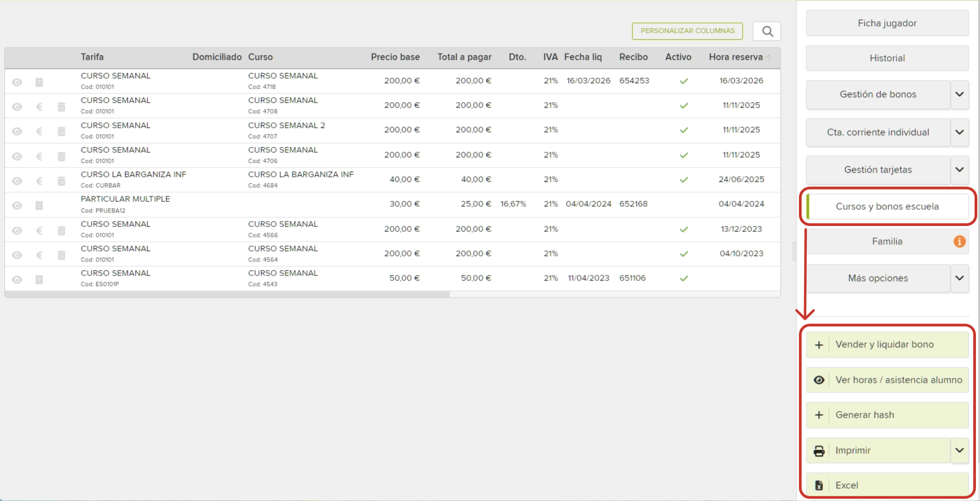
Task: Open the Familia section
Action: (x=887, y=242)
